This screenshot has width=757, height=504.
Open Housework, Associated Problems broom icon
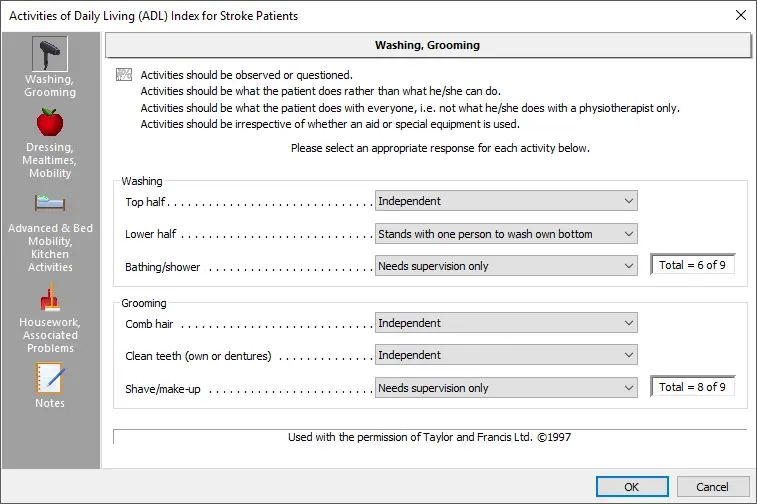click(x=50, y=296)
